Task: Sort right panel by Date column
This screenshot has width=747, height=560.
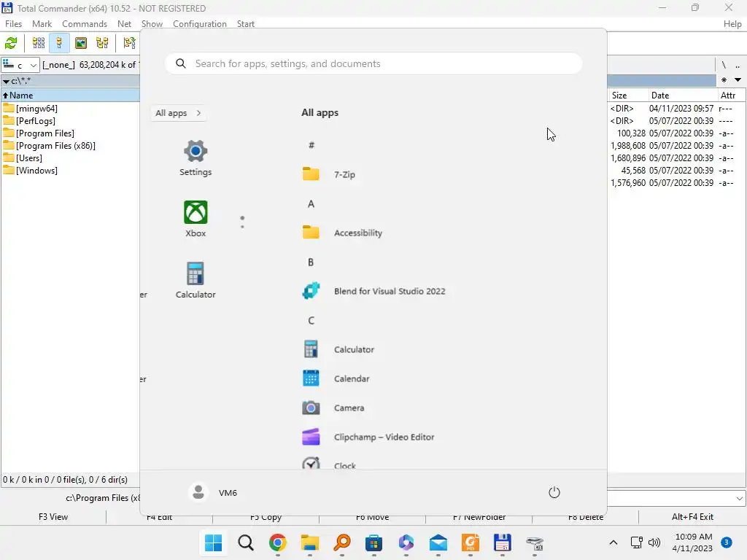Action: (683, 96)
